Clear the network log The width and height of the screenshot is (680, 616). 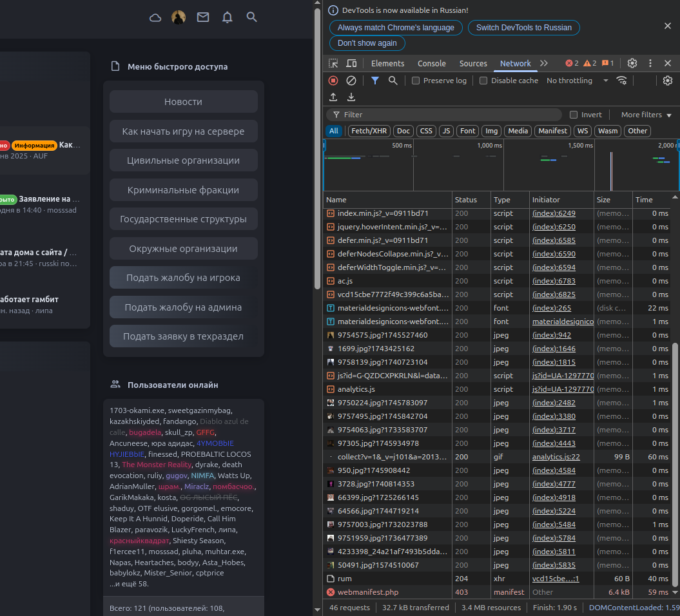pyautogui.click(x=351, y=81)
